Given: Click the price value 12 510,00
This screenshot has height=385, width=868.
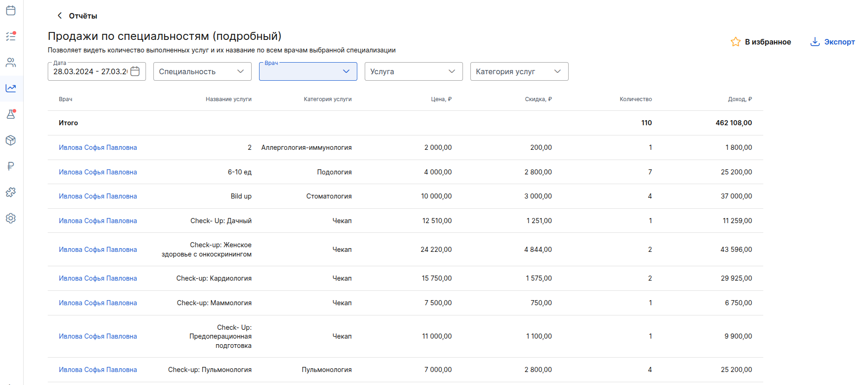Looking at the screenshot, I should (x=437, y=221).
